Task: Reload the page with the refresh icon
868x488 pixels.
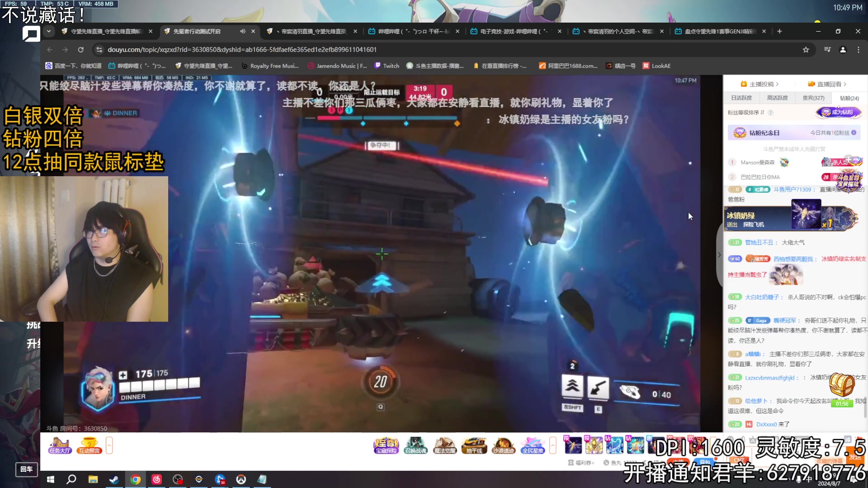Action: click(x=80, y=50)
